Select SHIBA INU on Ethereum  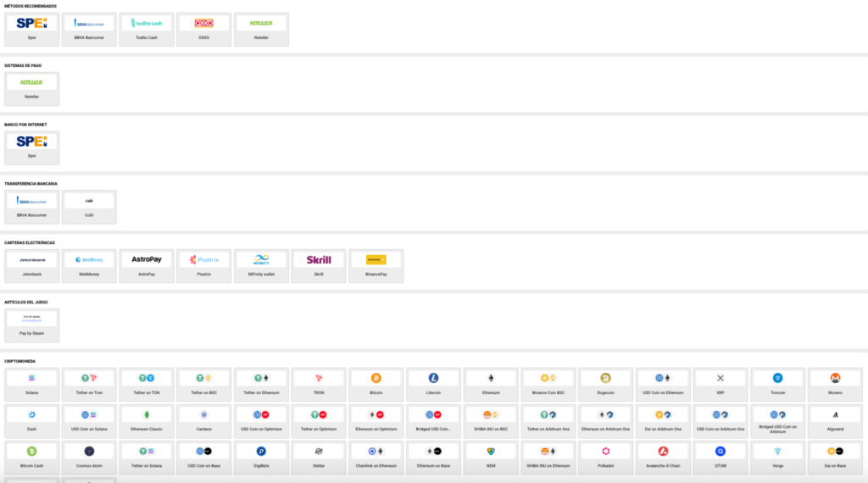click(548, 458)
